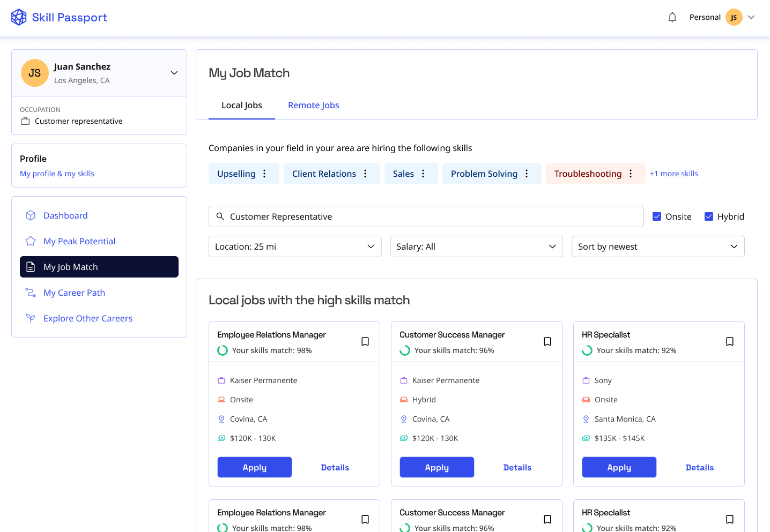Bookmark the second-row Employee Relations Manager job
The height and width of the screenshot is (532, 770).
pyautogui.click(x=365, y=519)
